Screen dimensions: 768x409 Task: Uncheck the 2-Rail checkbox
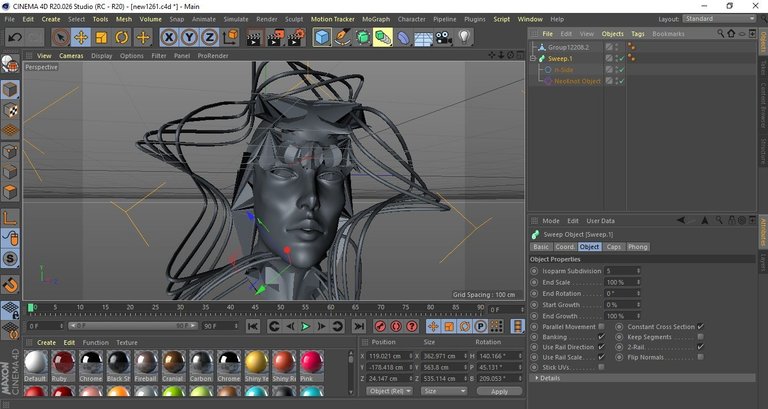(x=700, y=347)
